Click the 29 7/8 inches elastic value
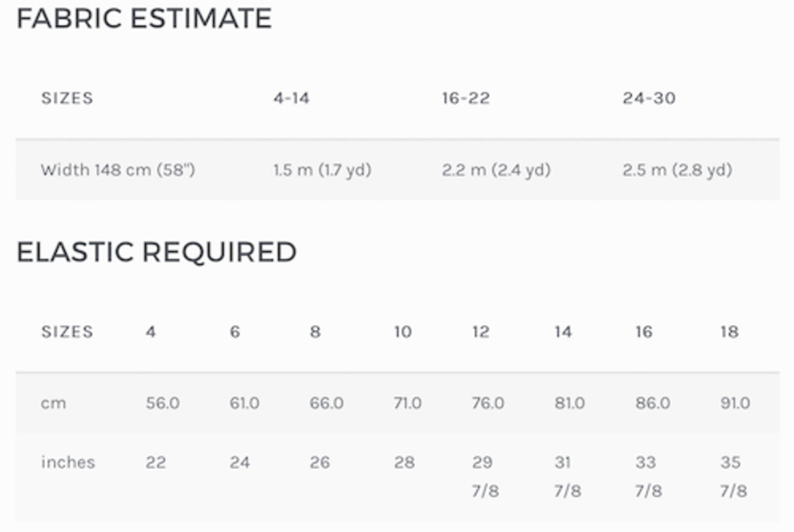The height and width of the screenshot is (532, 794). point(485,476)
